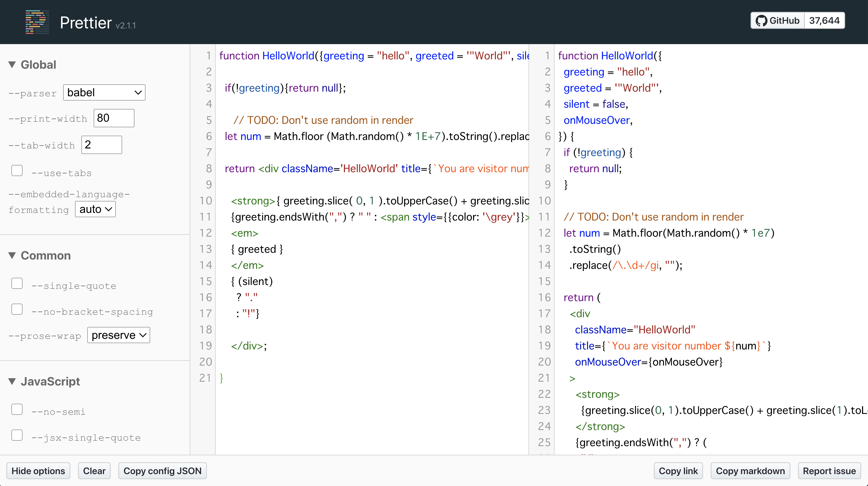This screenshot has width=868, height=486.
Task: Open the --prose-wrap preserve dropdown
Action: [x=119, y=335]
